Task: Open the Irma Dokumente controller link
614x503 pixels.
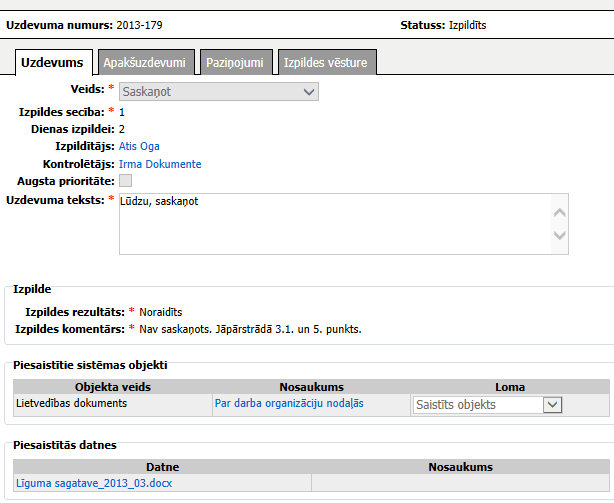Action: click(160, 164)
